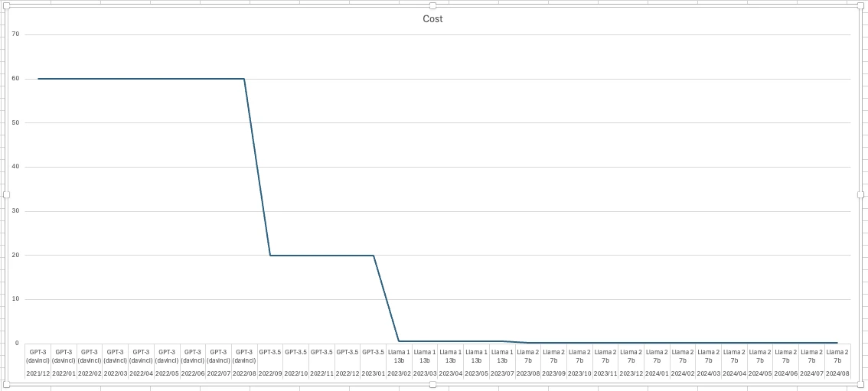Click the top-center chart resize handle

pyautogui.click(x=433, y=6)
